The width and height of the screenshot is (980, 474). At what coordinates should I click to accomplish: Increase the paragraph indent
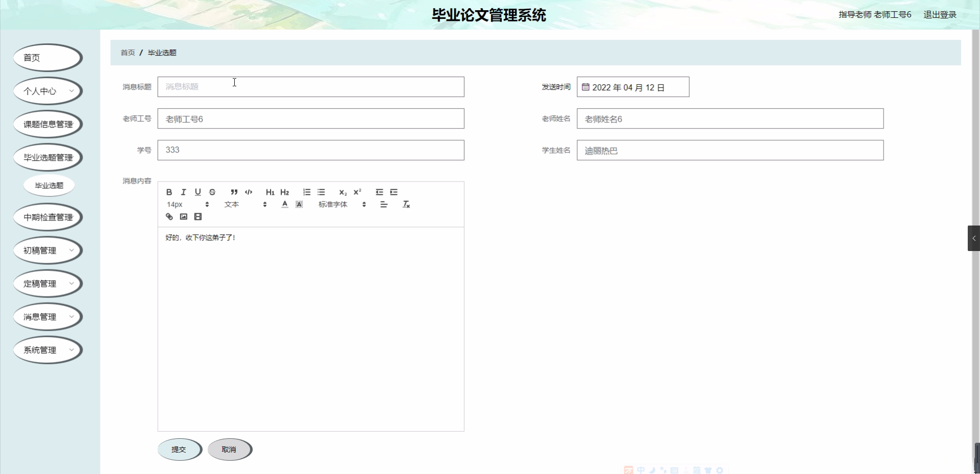click(394, 192)
